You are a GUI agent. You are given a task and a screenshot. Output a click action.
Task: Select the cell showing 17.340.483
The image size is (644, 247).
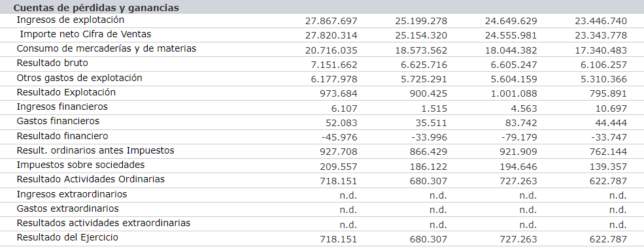601,50
